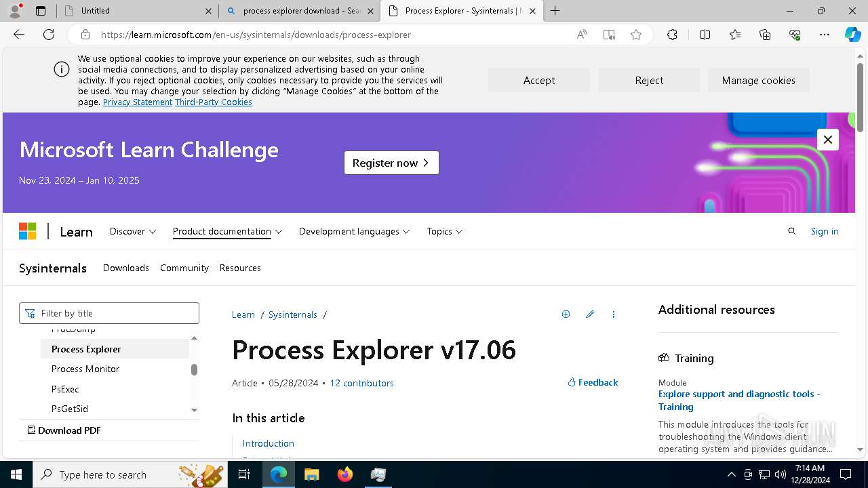
Task: Open the Community menu item
Action: tap(184, 268)
